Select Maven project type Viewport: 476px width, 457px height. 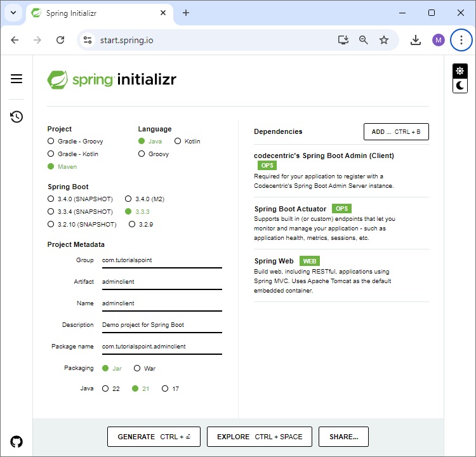pos(62,167)
